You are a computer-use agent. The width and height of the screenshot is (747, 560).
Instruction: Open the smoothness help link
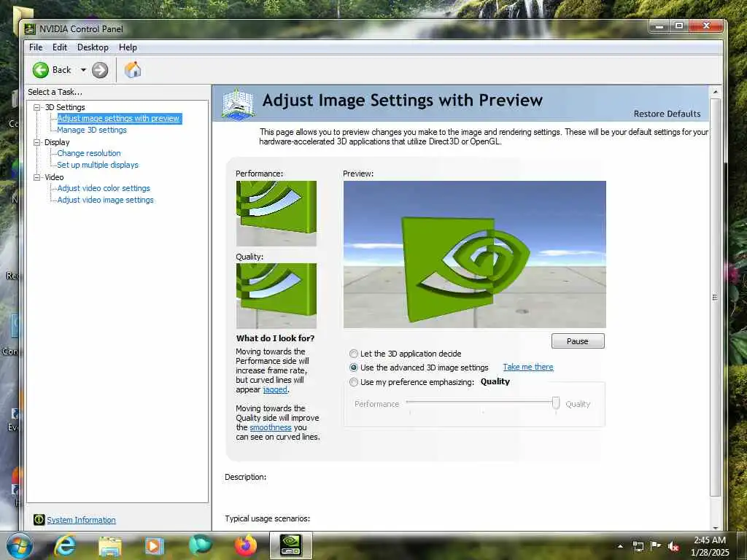coord(270,427)
